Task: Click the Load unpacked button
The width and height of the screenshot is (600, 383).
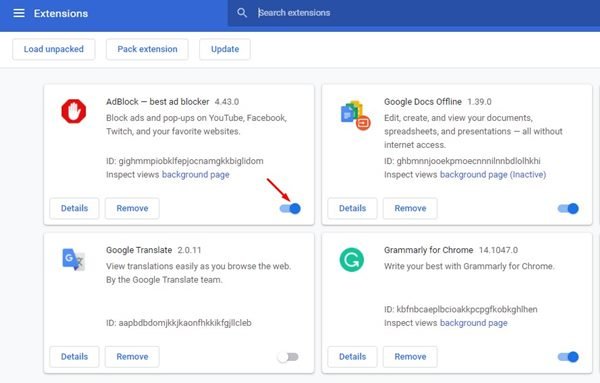Action: (x=54, y=49)
